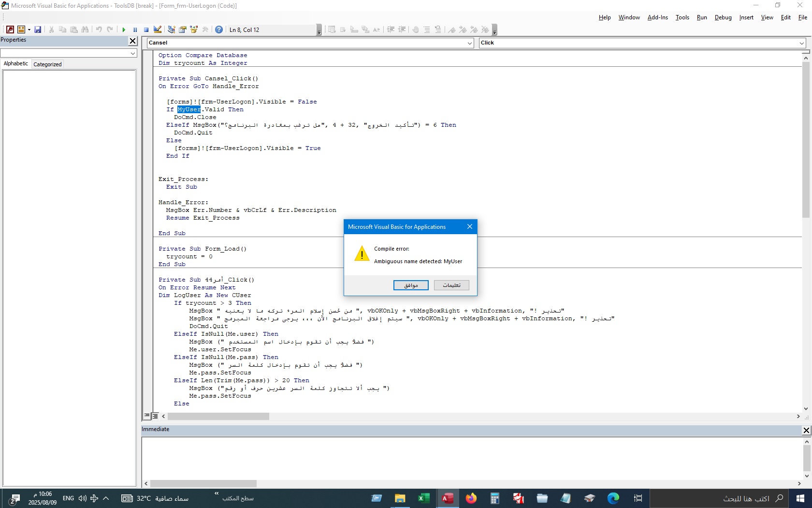812x508 pixels.
Task: Select the Alphabetic properties tab
Action: (16, 63)
